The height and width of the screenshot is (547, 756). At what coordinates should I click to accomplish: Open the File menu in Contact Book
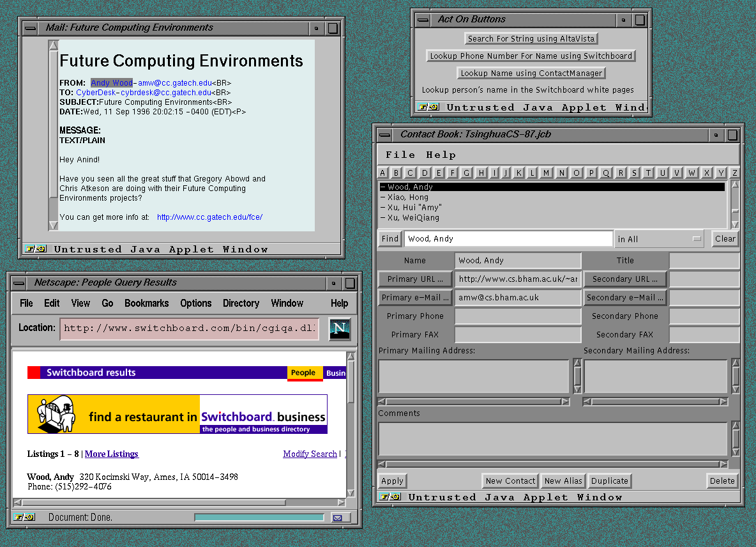pyautogui.click(x=400, y=155)
